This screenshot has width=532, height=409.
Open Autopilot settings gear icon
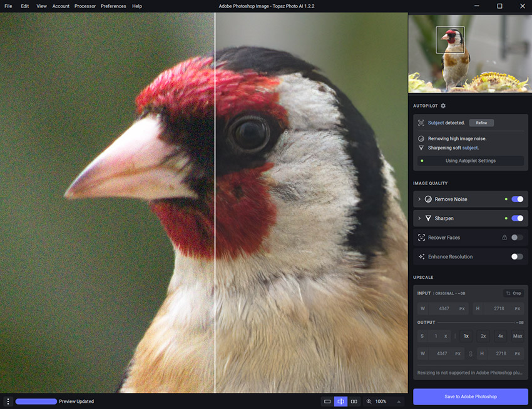tap(443, 106)
